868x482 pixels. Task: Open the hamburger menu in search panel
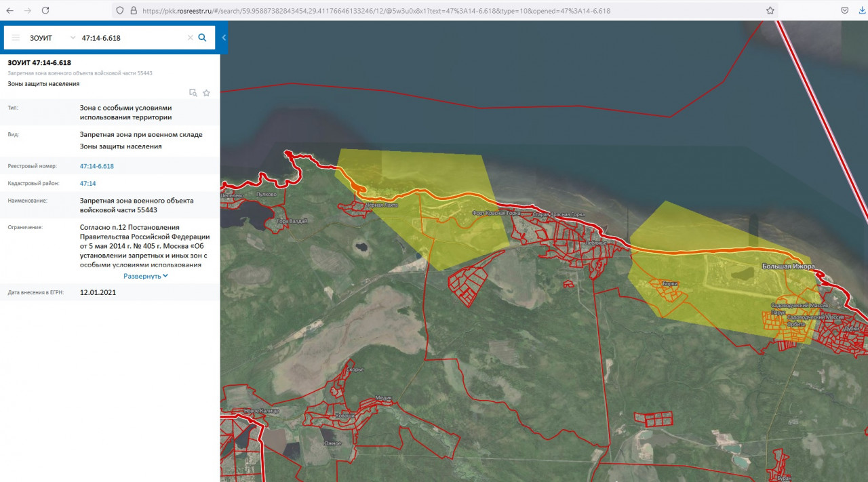click(x=16, y=38)
